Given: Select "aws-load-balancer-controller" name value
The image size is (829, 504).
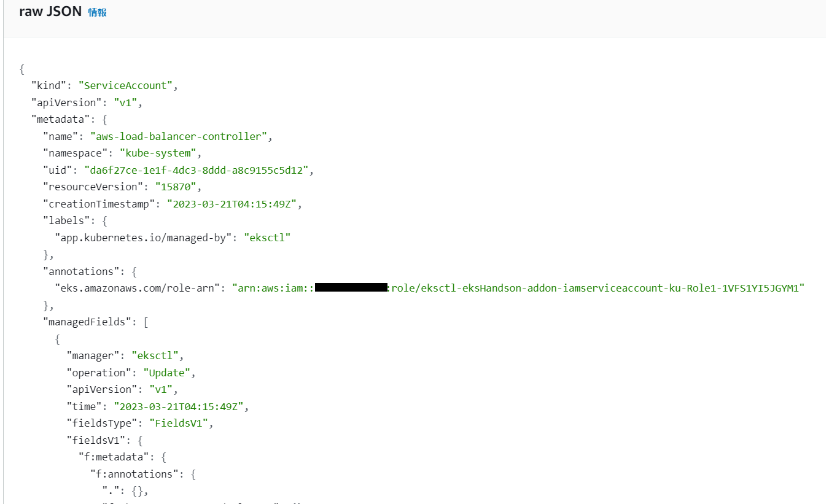Looking at the screenshot, I should tap(179, 136).
